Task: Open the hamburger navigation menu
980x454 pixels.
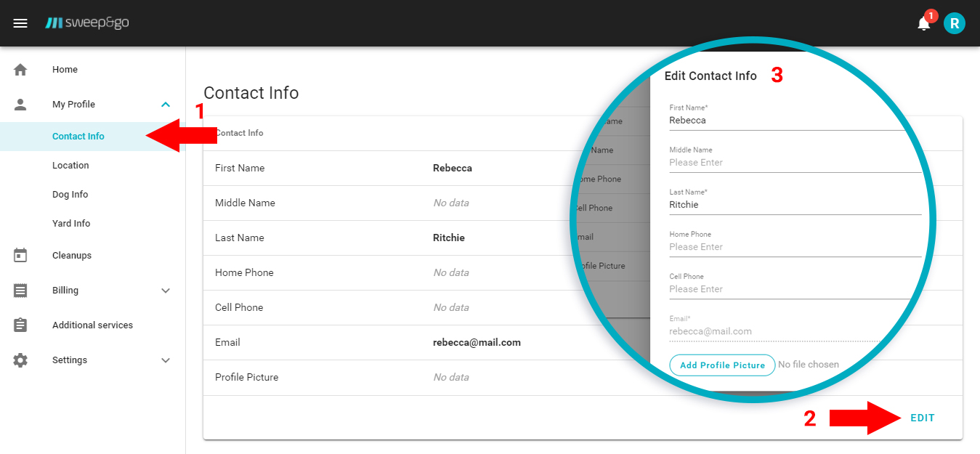Action: tap(20, 23)
